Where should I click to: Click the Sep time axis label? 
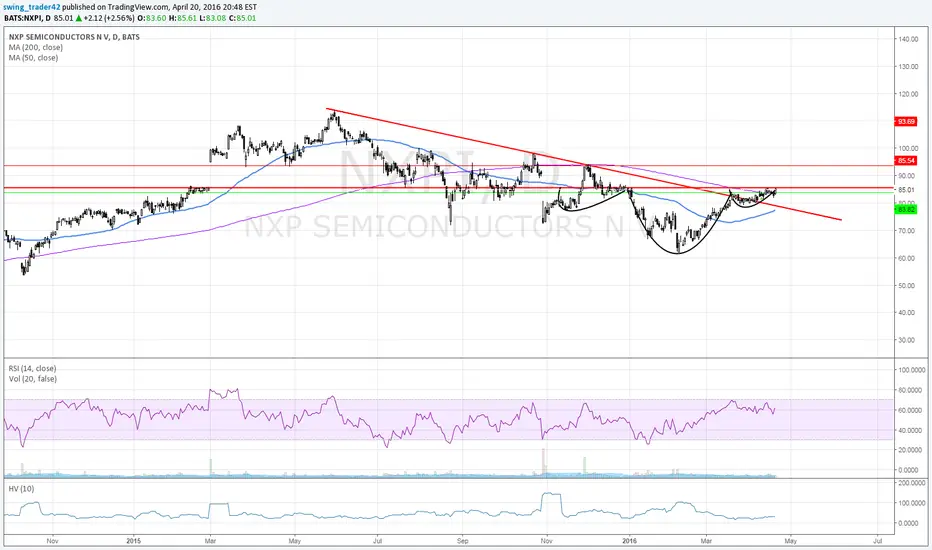click(x=462, y=540)
